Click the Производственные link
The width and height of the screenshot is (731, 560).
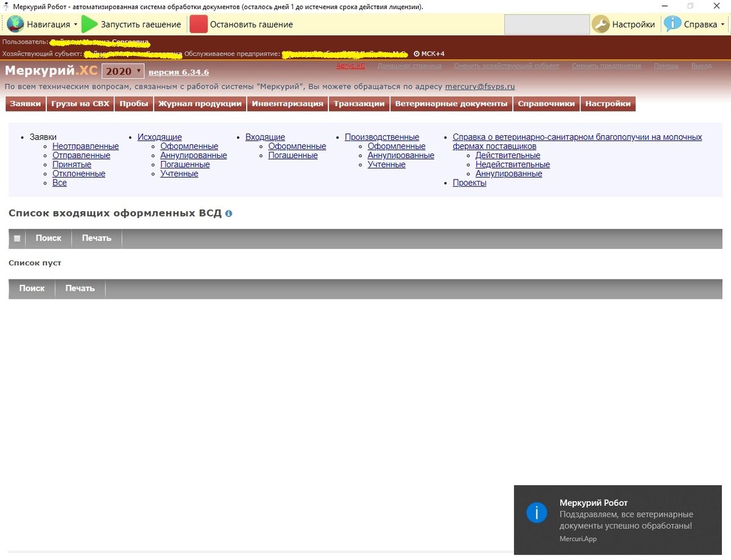pyautogui.click(x=382, y=137)
